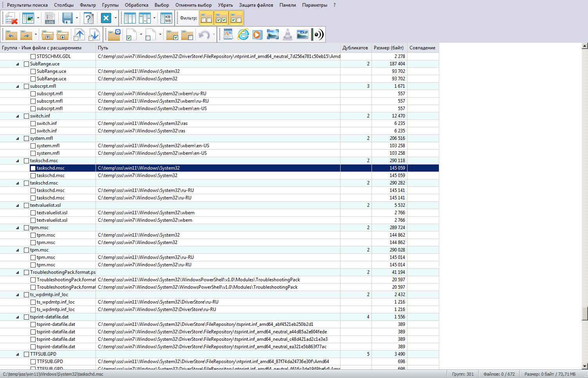Open dropdown arrow next to save icon

click(77, 18)
